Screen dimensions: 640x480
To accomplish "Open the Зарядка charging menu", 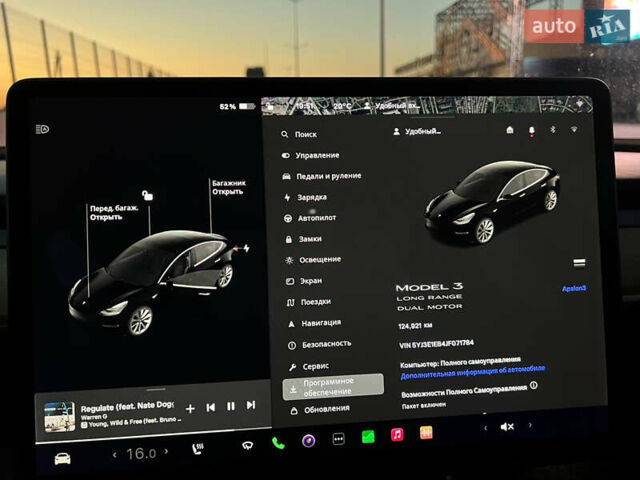I will coord(305,198).
